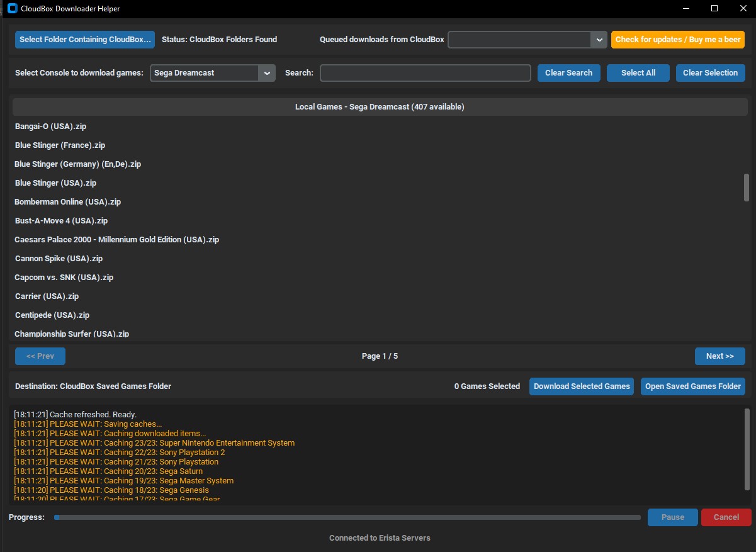Click the Cache refreshed. Ready. log line
The width and height of the screenshot is (756, 552).
pyautogui.click(x=75, y=415)
